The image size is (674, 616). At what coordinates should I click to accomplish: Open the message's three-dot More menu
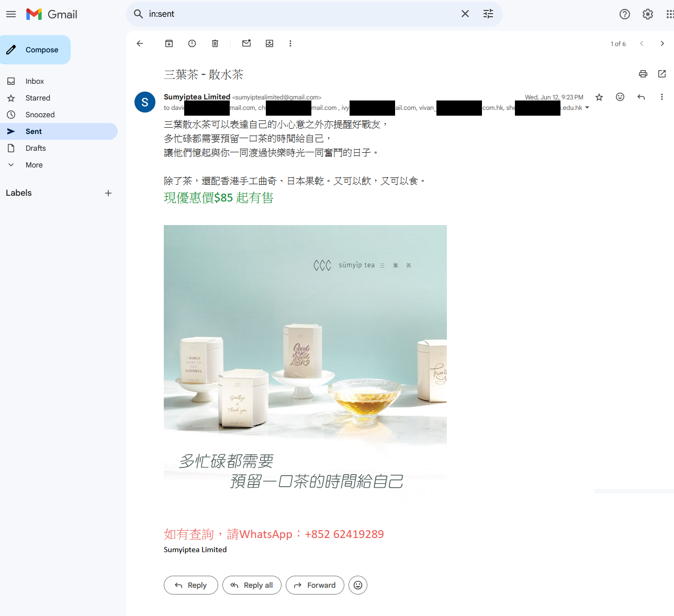[x=662, y=97]
